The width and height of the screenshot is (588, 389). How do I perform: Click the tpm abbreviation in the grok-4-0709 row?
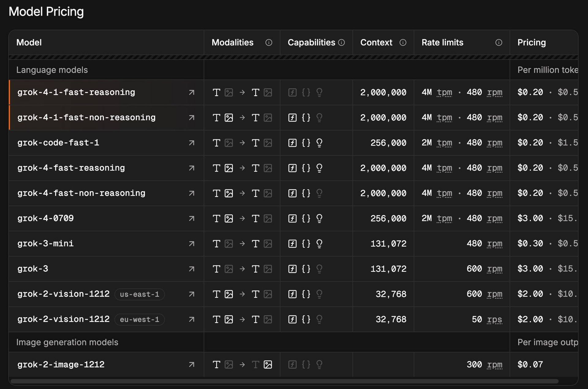click(x=444, y=218)
